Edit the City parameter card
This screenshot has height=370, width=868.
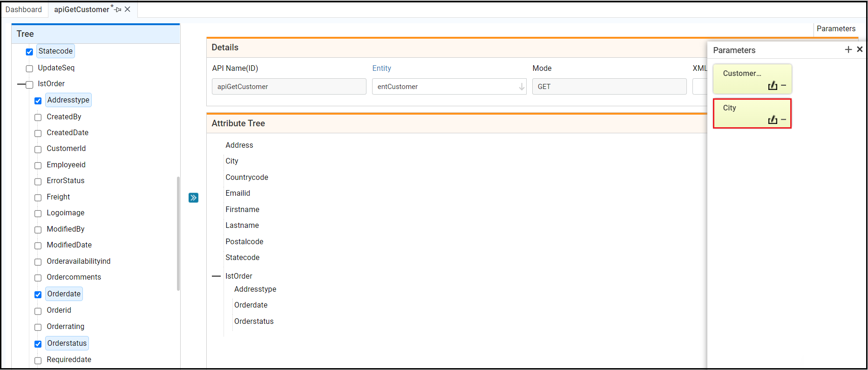[773, 120]
